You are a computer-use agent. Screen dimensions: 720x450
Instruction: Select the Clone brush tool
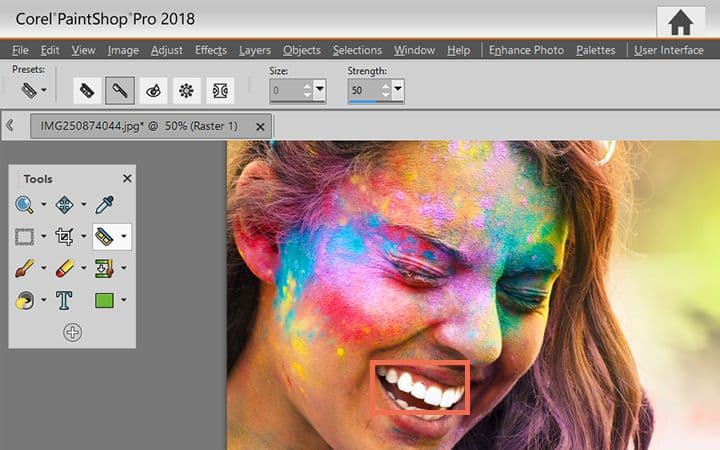click(104, 269)
